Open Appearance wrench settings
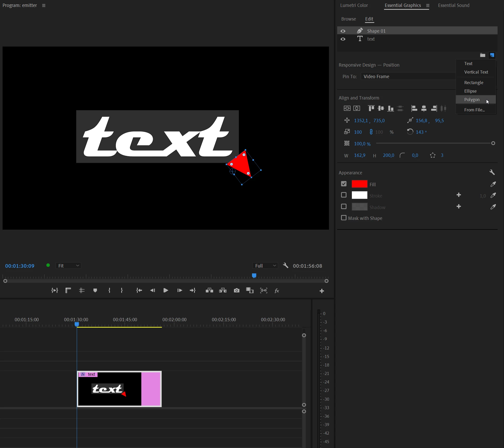504x448 pixels. coord(492,172)
